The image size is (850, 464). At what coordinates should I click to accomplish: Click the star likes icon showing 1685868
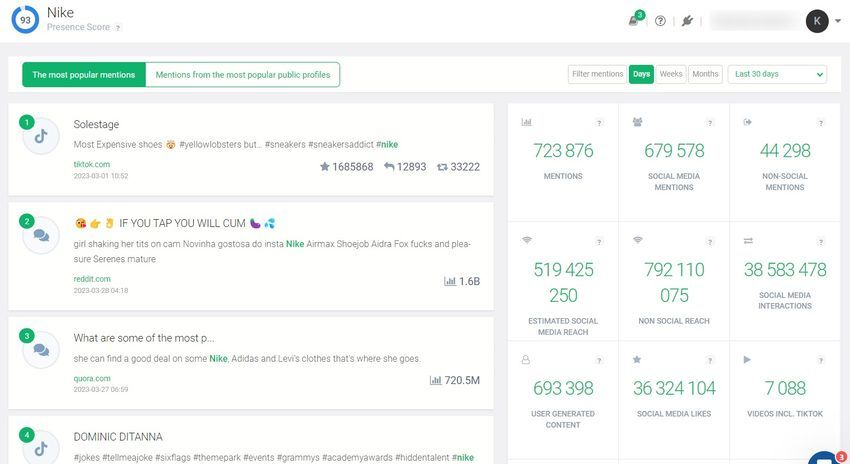click(325, 166)
